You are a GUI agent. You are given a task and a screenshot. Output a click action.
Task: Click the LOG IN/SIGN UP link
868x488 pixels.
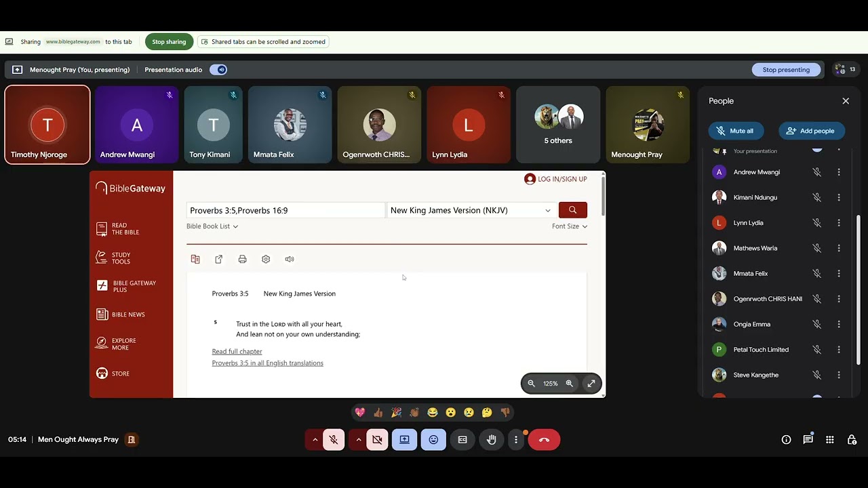pyautogui.click(x=556, y=179)
